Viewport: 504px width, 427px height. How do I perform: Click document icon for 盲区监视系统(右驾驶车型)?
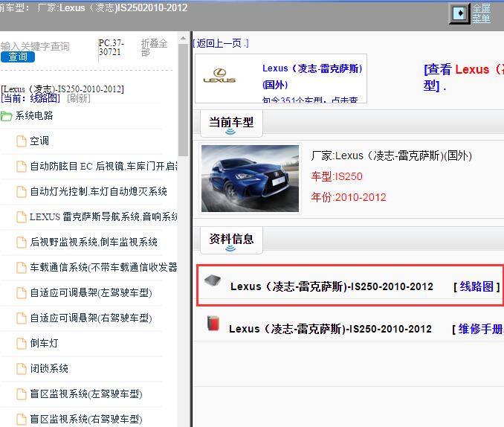point(22,420)
